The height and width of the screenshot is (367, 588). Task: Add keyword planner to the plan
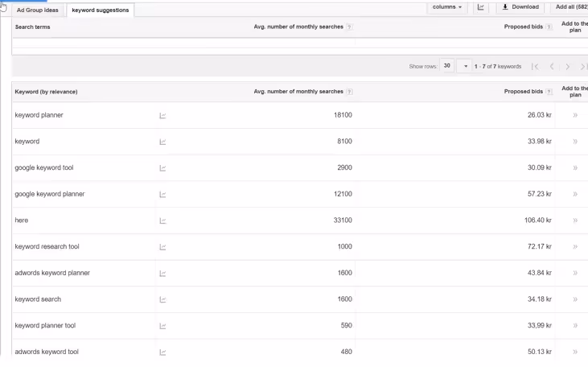tap(575, 115)
